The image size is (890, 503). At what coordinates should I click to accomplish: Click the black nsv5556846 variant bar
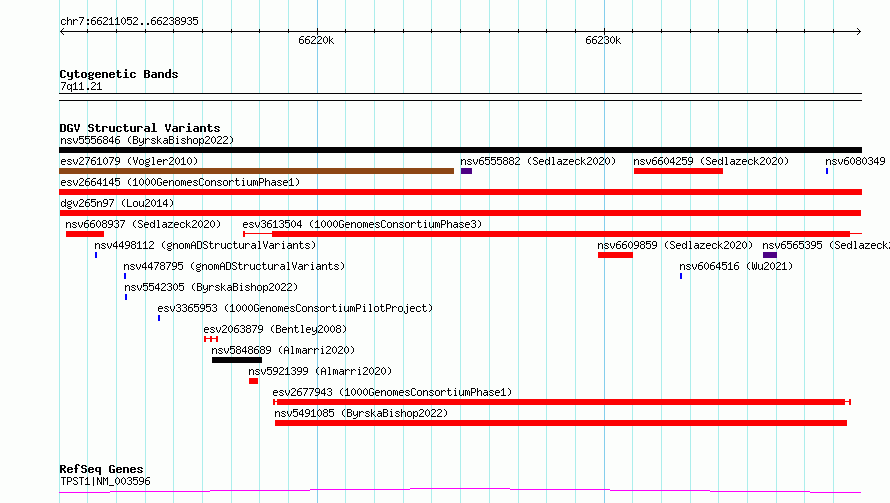pyautogui.click(x=460, y=150)
